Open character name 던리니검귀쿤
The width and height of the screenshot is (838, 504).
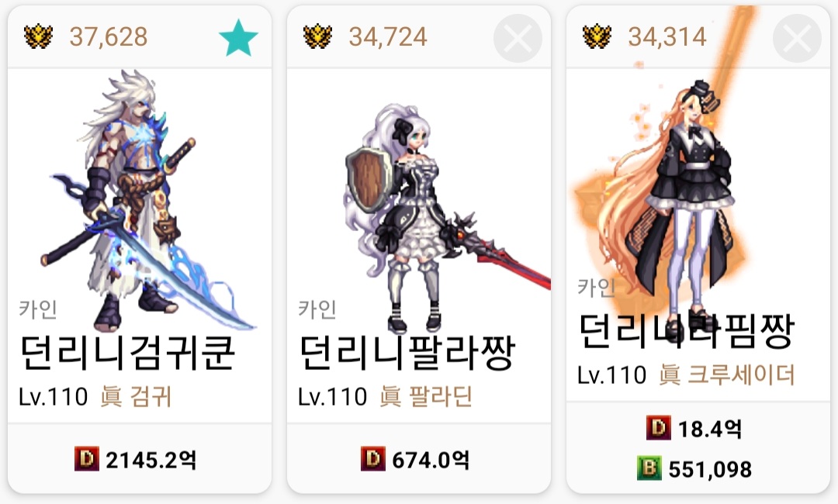[x=127, y=353]
